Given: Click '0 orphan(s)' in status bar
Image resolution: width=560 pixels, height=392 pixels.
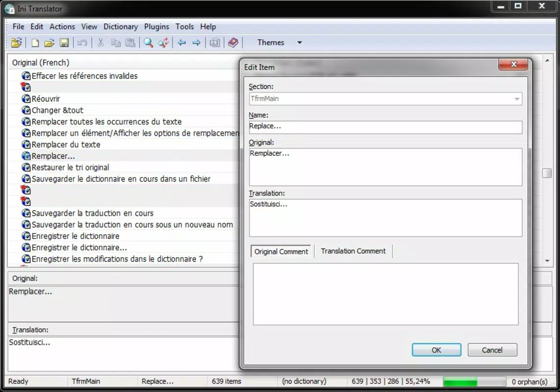Looking at the screenshot, I should (529, 382).
